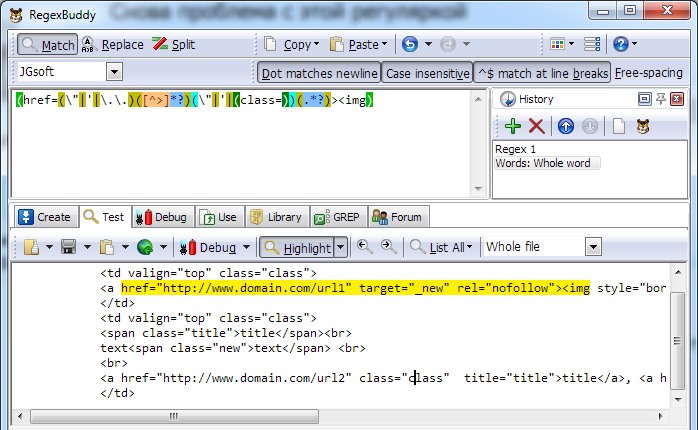Open the Highlight dropdown arrow

pos(341,247)
